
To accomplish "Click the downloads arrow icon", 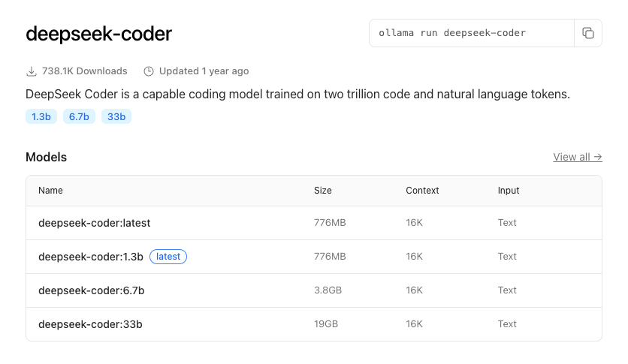I will point(32,71).
